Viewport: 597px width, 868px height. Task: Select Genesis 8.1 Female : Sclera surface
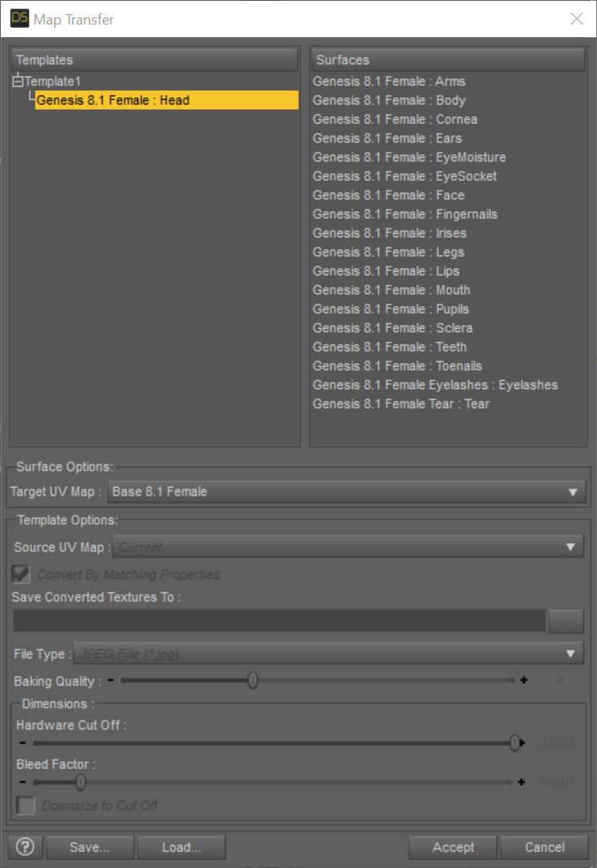pyautogui.click(x=393, y=328)
